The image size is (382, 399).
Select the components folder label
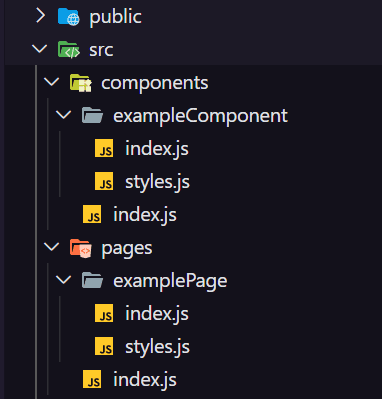tap(155, 83)
